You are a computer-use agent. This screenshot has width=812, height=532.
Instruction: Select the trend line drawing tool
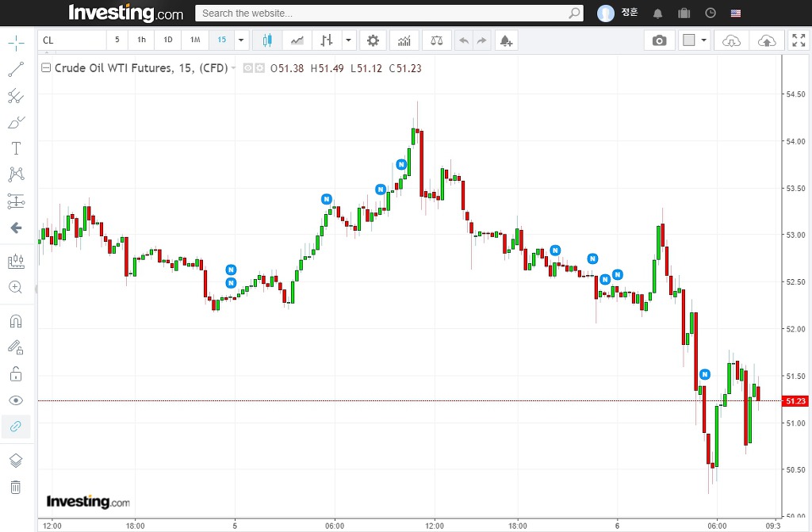(x=16, y=70)
